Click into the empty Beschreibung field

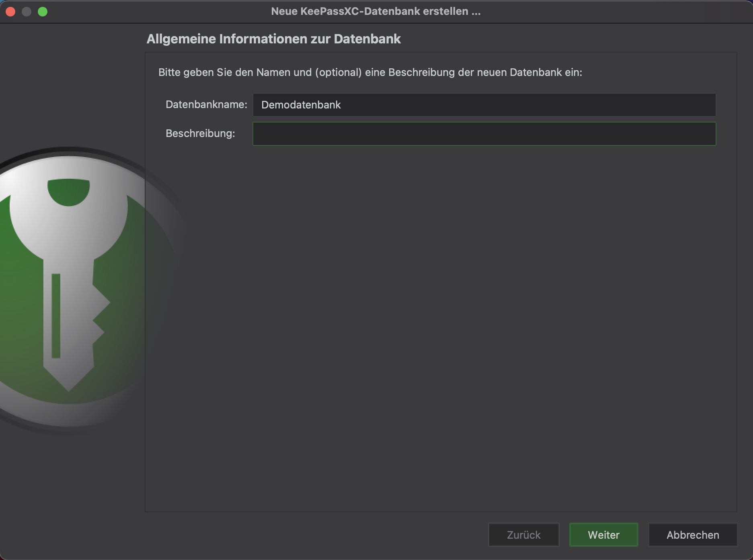tap(484, 134)
